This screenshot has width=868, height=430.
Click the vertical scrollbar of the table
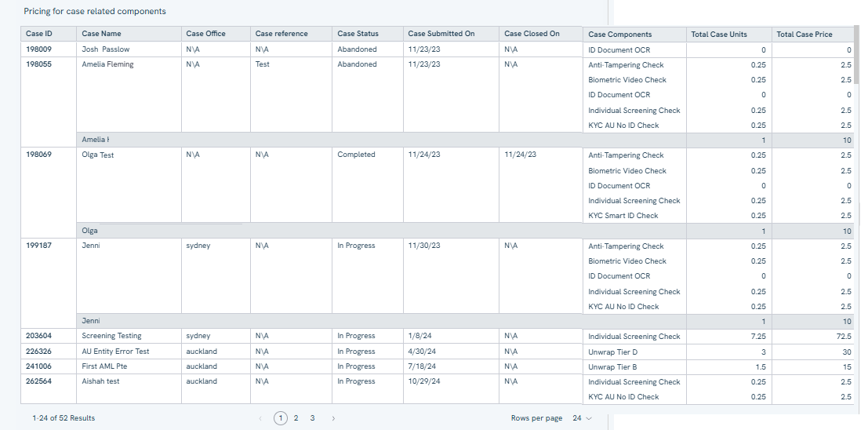tap(856, 54)
